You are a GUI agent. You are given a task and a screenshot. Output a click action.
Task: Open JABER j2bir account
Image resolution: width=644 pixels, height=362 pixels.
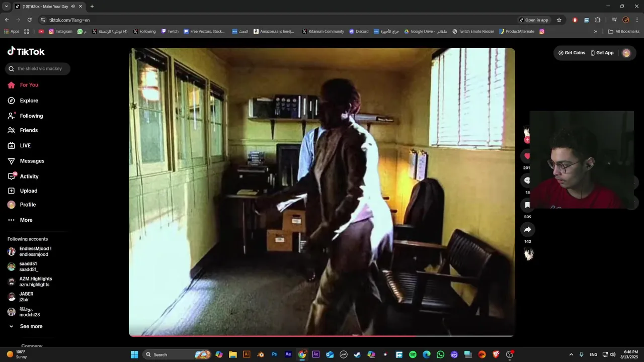[x=21, y=297]
